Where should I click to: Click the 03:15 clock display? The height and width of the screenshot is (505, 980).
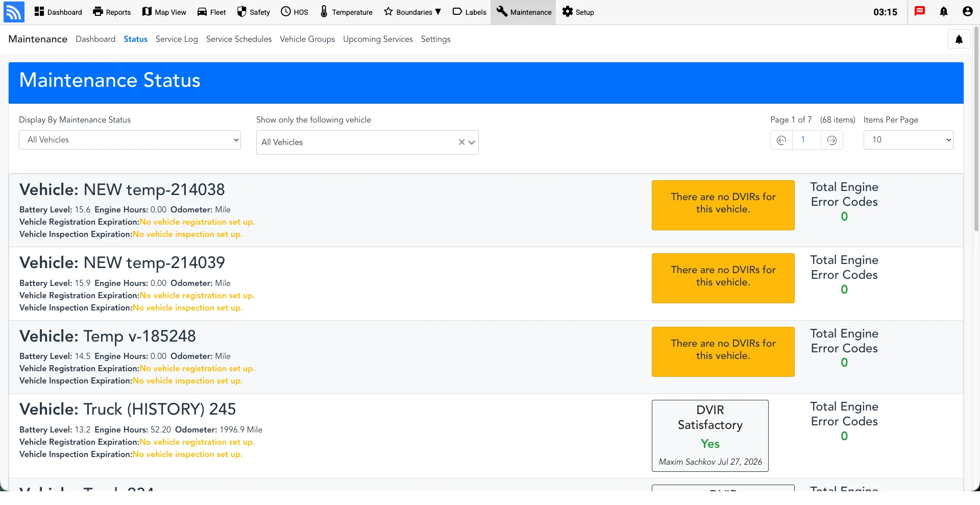click(x=885, y=12)
